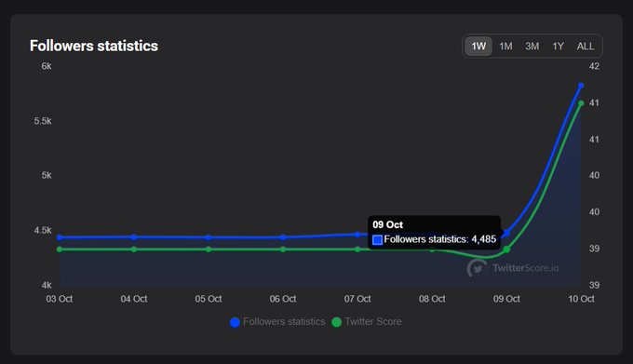Click the 06 Oct axis label
This screenshot has height=364, width=633.
[x=283, y=299]
